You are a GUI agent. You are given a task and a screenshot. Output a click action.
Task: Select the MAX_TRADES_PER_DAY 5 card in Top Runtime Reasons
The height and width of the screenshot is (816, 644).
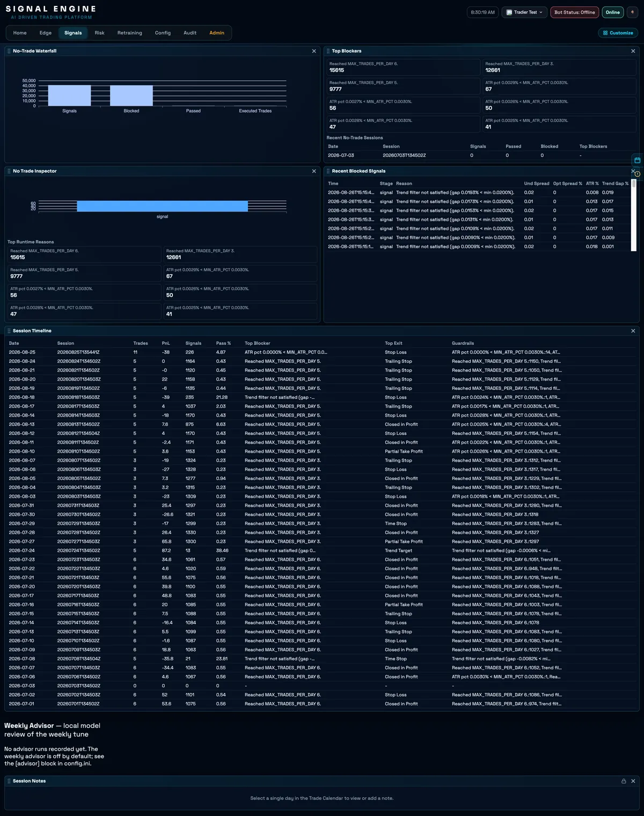85,273
